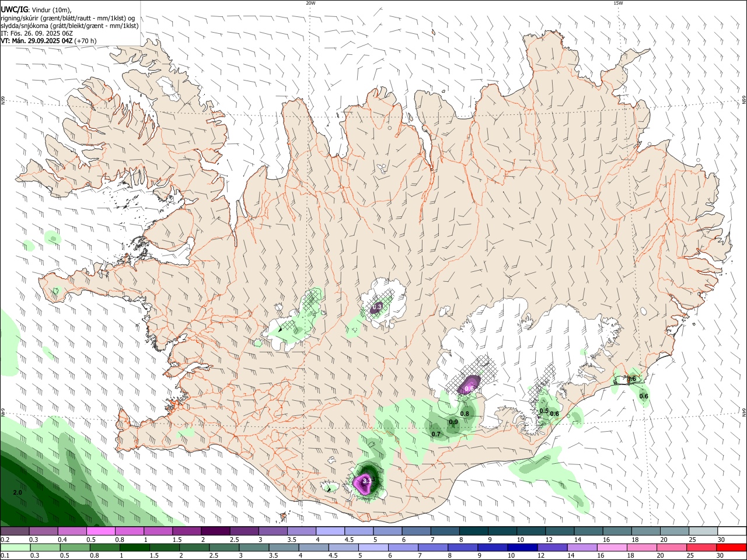Image resolution: width=747 pixels, height=560 pixels.
Task: Click the '(+70 h)' forecast offset text
Action: [86, 41]
